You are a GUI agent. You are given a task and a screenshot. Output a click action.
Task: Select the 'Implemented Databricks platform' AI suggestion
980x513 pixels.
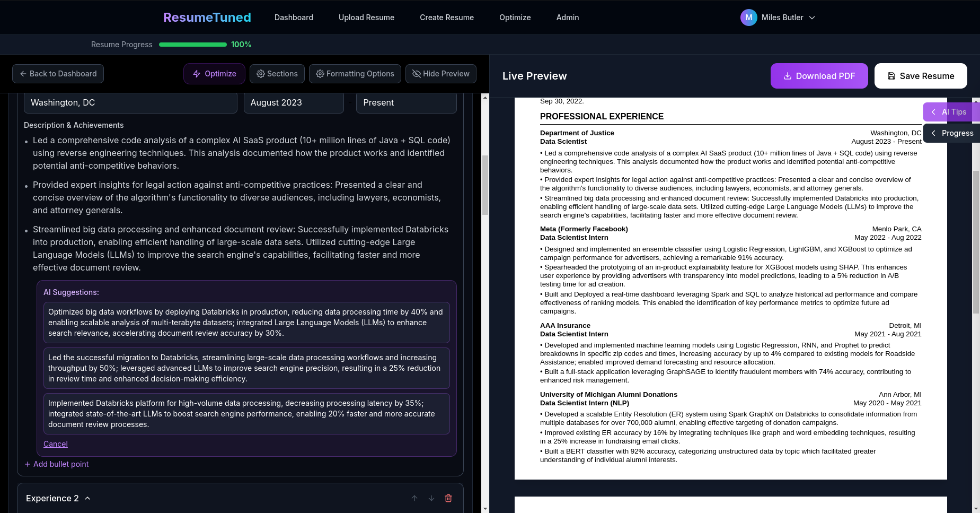coord(246,414)
